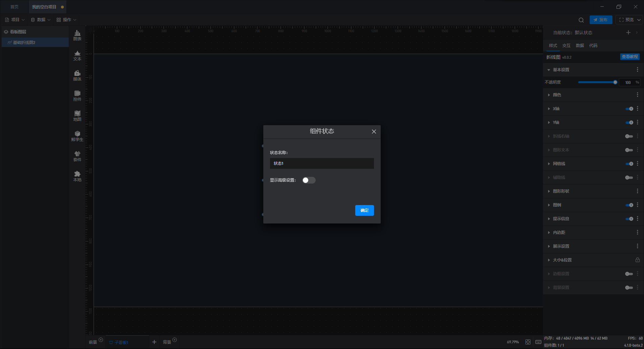This screenshot has height=349, width=644.
Task: Open more options for 图形形状 row
Action: pyautogui.click(x=637, y=191)
